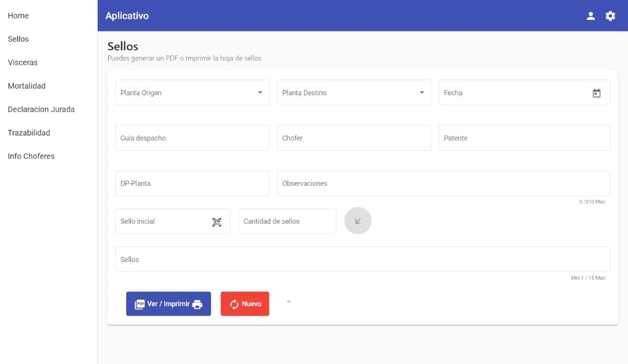
Task: Click the red Nuevo button
Action: pyautogui.click(x=245, y=304)
